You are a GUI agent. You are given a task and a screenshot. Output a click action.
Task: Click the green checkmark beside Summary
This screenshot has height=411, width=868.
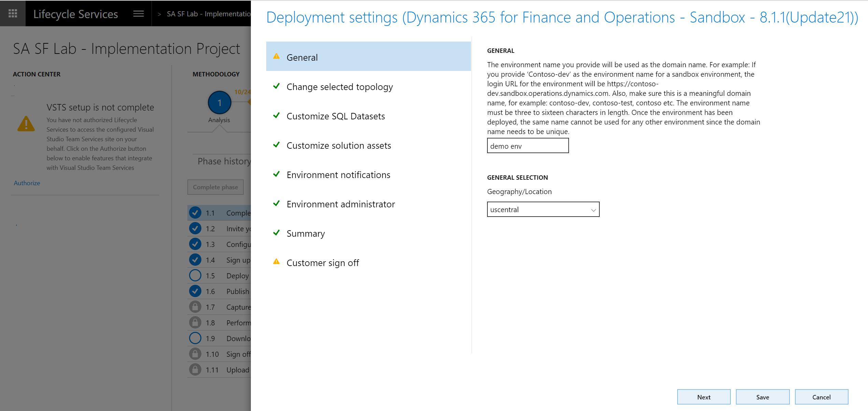(276, 233)
